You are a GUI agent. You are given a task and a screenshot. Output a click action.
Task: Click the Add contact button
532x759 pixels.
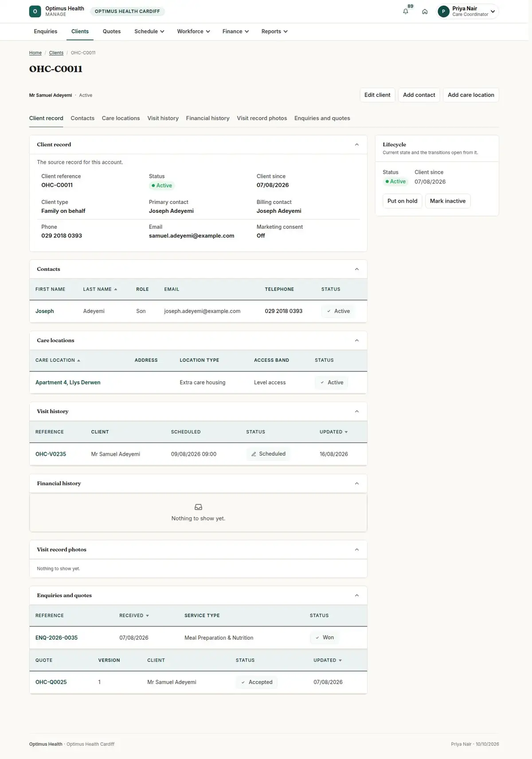tap(419, 95)
